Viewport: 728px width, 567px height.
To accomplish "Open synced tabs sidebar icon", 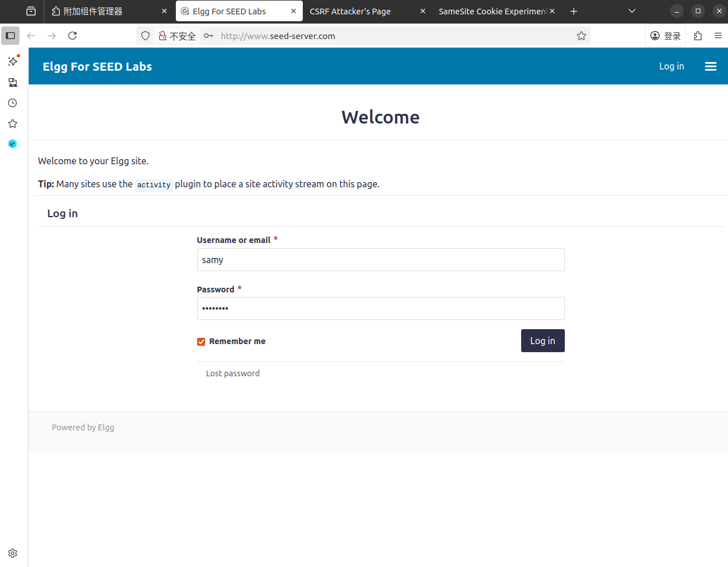I will click(13, 82).
